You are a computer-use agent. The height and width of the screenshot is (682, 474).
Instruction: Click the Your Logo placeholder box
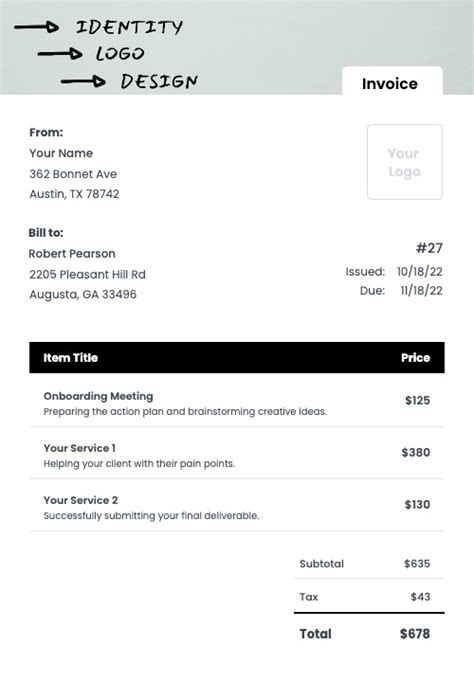(404, 162)
